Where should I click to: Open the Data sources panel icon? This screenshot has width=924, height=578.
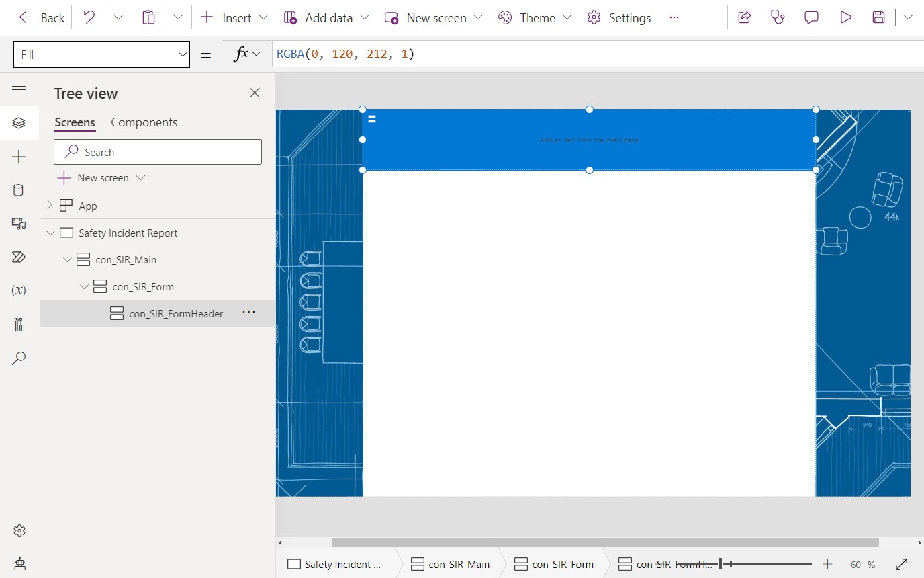point(19,190)
